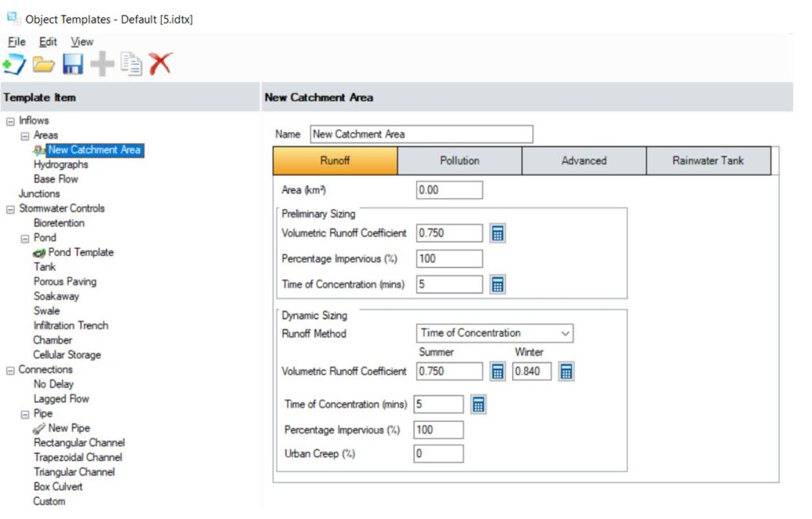Select Rectangular Channel in the tree
The width and height of the screenshot is (812, 519).
click(x=79, y=444)
